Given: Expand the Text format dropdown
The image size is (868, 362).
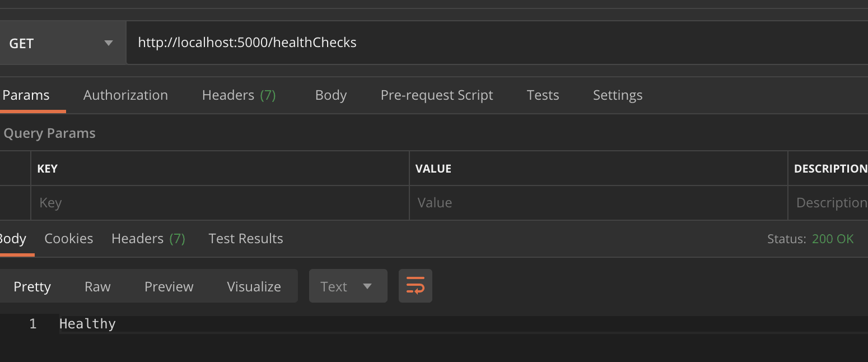Looking at the screenshot, I should pyautogui.click(x=348, y=286).
